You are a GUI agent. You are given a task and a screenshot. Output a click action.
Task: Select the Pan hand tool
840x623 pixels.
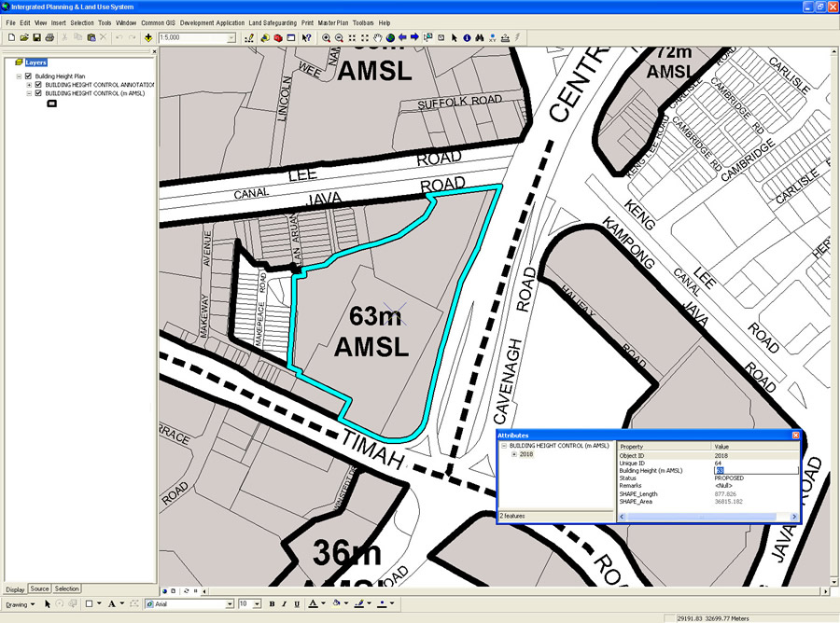point(378,38)
